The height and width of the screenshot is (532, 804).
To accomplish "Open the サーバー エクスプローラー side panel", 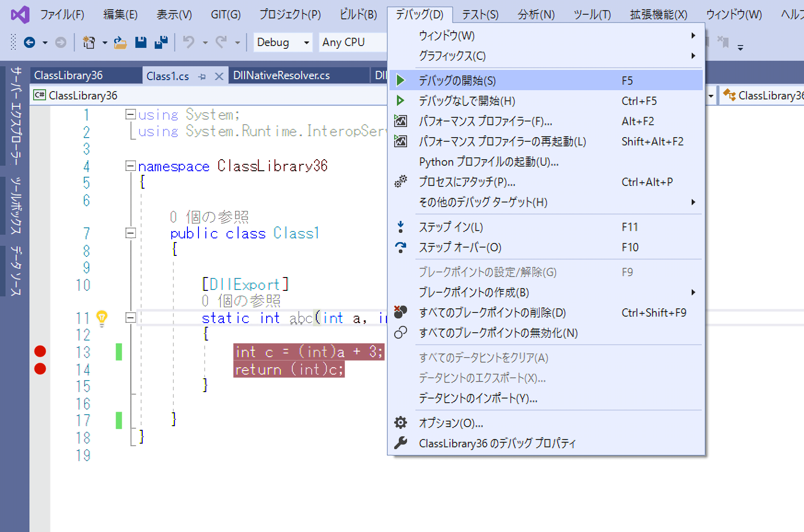I will pos(16,115).
